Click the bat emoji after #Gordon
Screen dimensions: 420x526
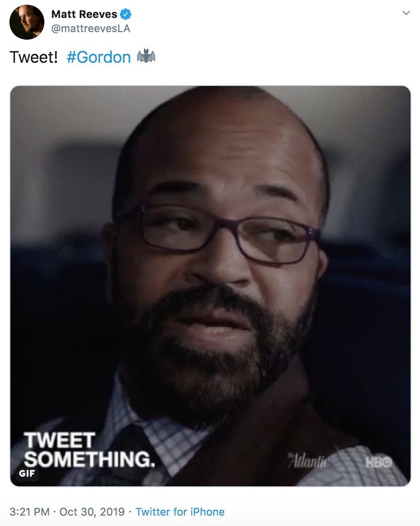tap(146, 56)
